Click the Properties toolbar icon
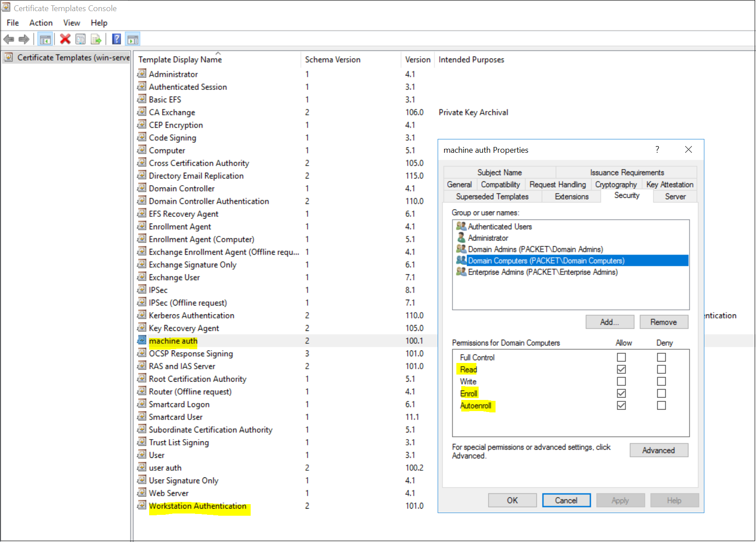The width and height of the screenshot is (756, 542). (x=81, y=39)
